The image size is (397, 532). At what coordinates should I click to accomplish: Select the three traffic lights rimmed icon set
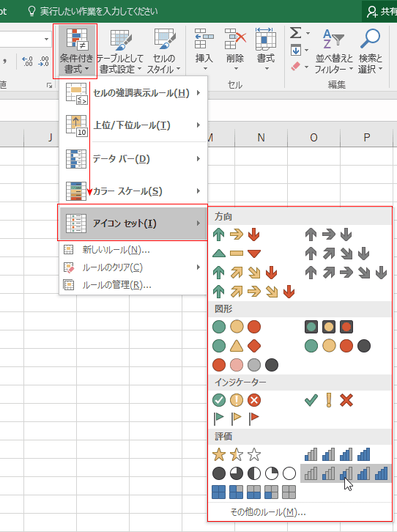[329, 327]
